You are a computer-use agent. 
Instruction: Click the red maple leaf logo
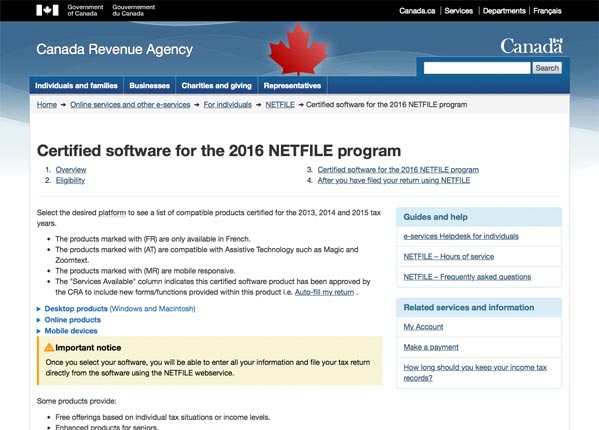(x=298, y=49)
